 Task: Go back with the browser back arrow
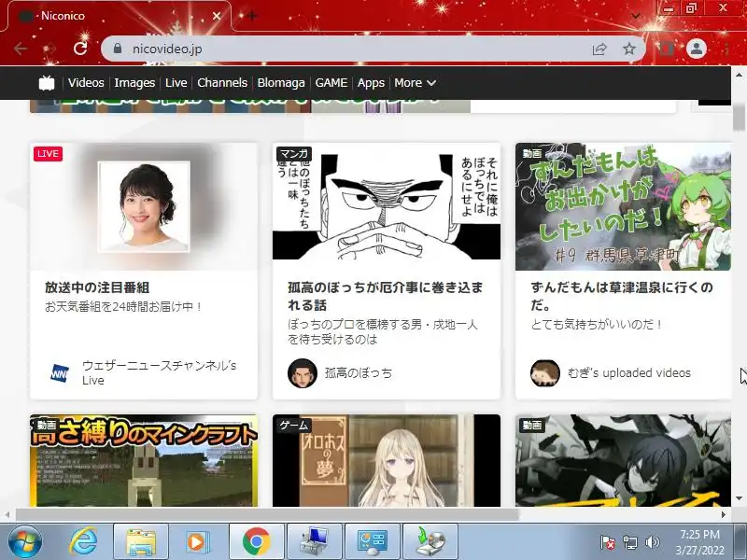(21, 49)
